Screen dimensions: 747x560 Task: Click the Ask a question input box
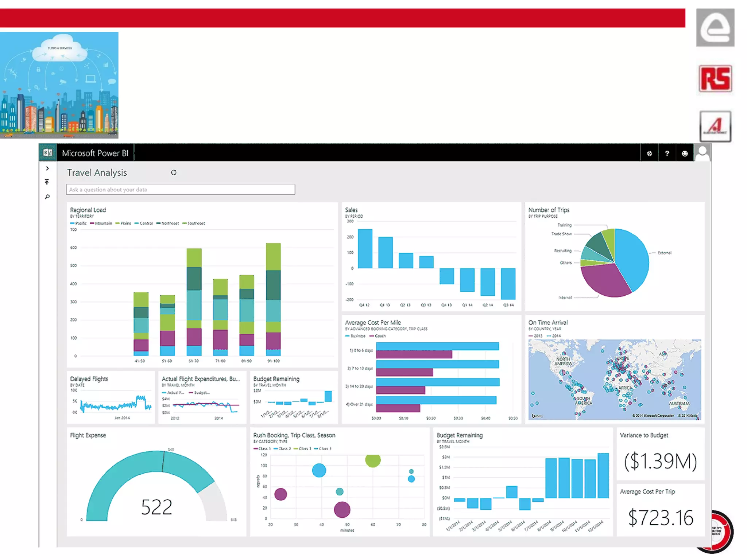181,190
